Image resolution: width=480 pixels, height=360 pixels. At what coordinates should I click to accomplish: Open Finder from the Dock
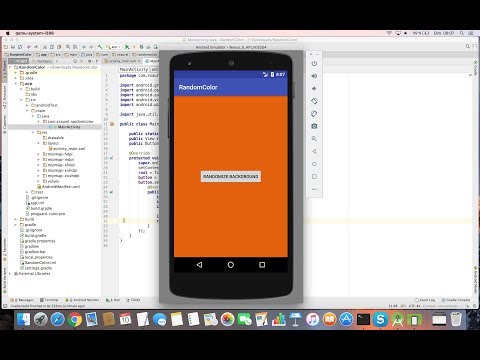[23, 320]
